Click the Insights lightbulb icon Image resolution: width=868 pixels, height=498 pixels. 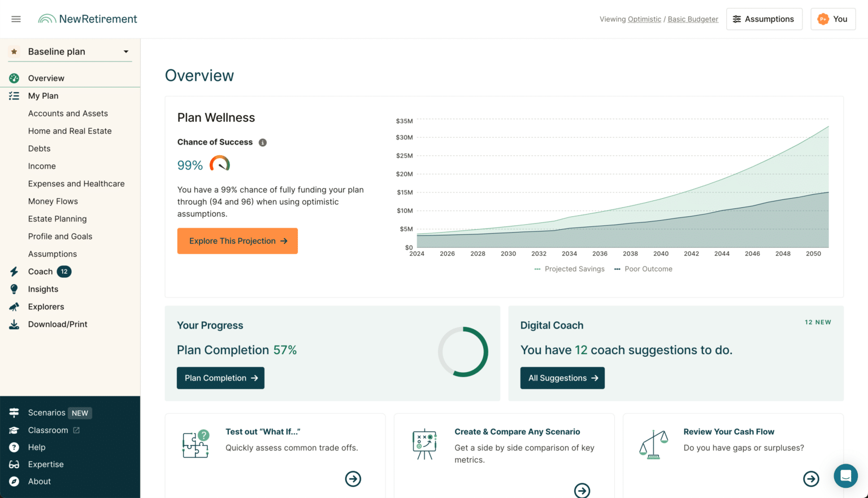coord(14,289)
